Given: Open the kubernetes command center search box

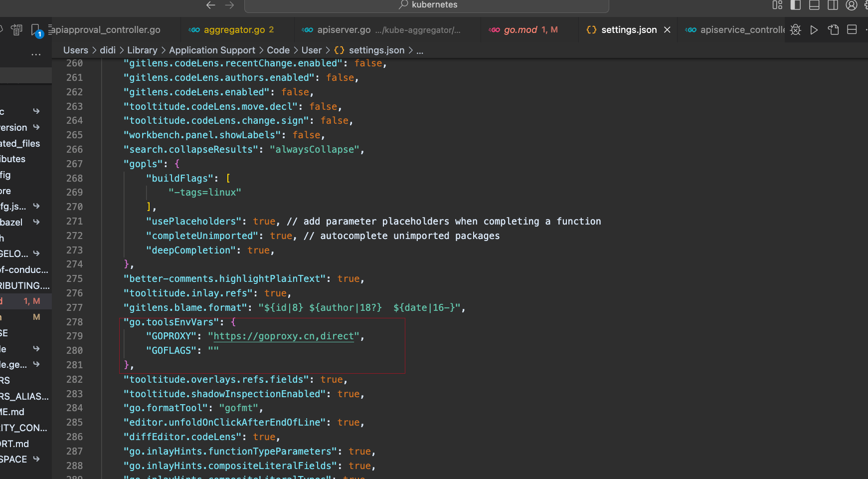Looking at the screenshot, I should (x=427, y=5).
